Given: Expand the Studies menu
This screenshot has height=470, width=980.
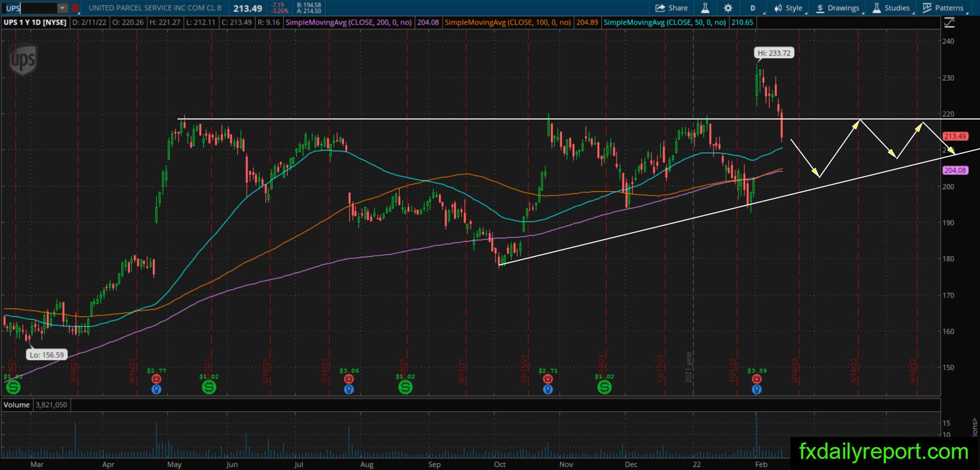Looking at the screenshot, I should (x=891, y=8).
